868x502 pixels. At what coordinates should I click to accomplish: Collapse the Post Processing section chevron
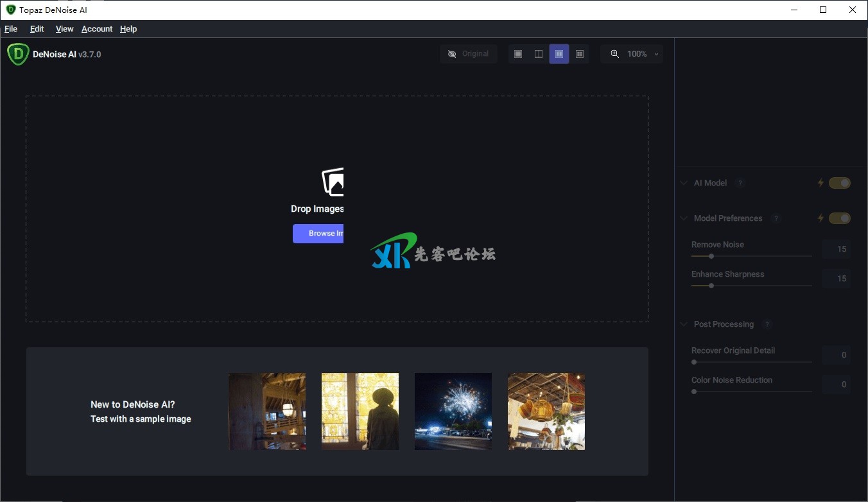(684, 324)
